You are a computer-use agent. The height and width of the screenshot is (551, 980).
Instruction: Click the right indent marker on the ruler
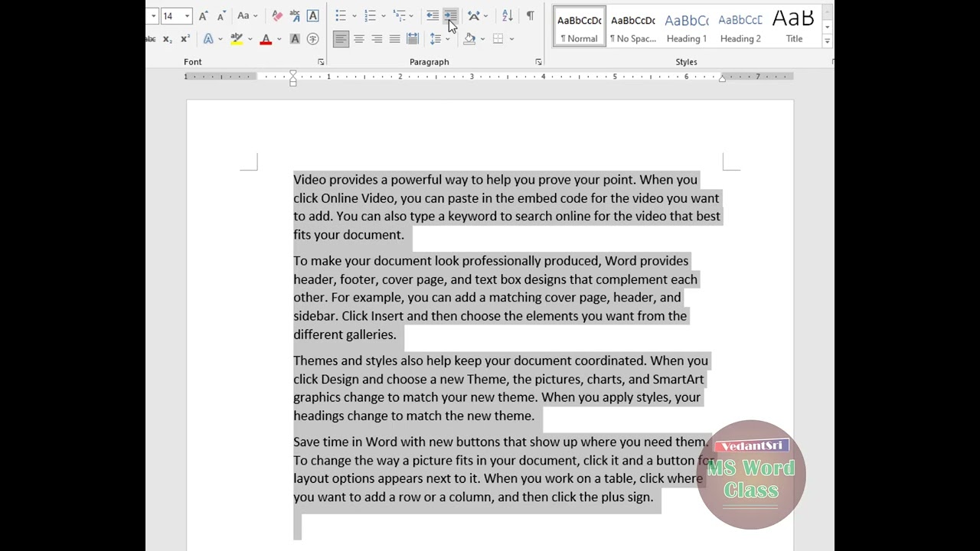pos(722,78)
